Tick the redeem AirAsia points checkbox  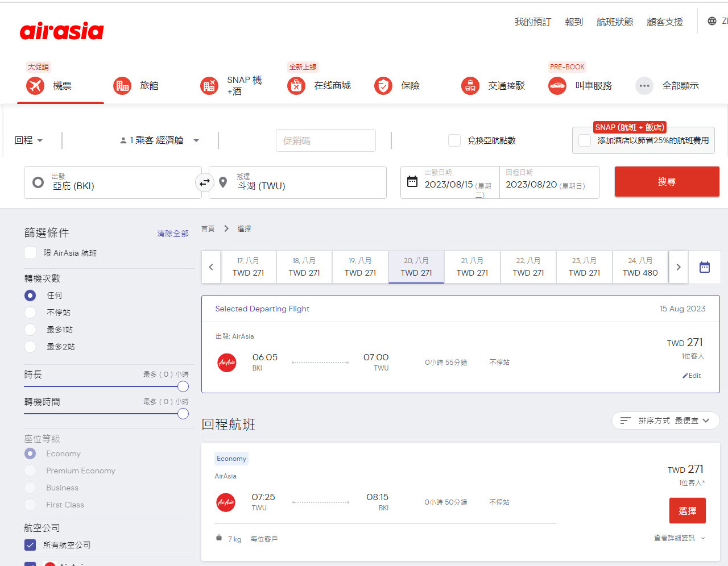point(454,140)
